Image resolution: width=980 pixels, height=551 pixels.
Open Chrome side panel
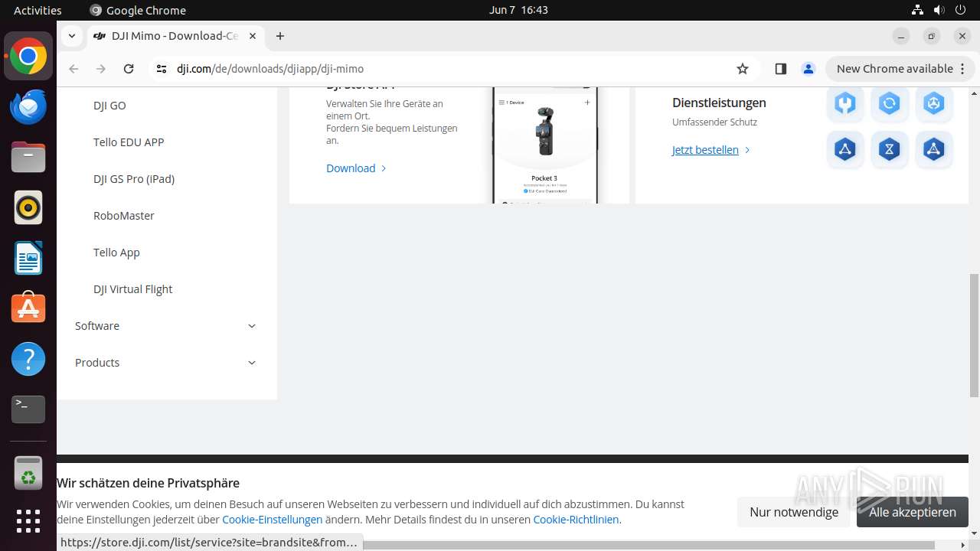780,69
